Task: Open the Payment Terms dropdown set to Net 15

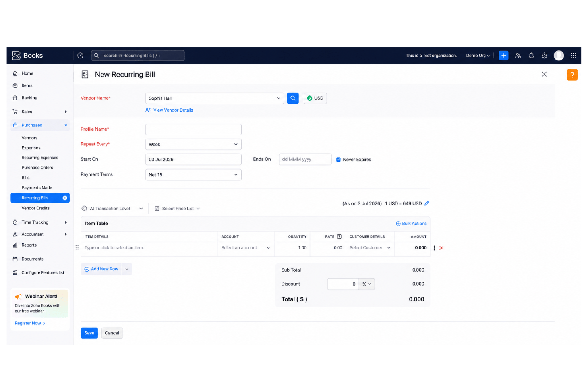Action: click(x=193, y=175)
